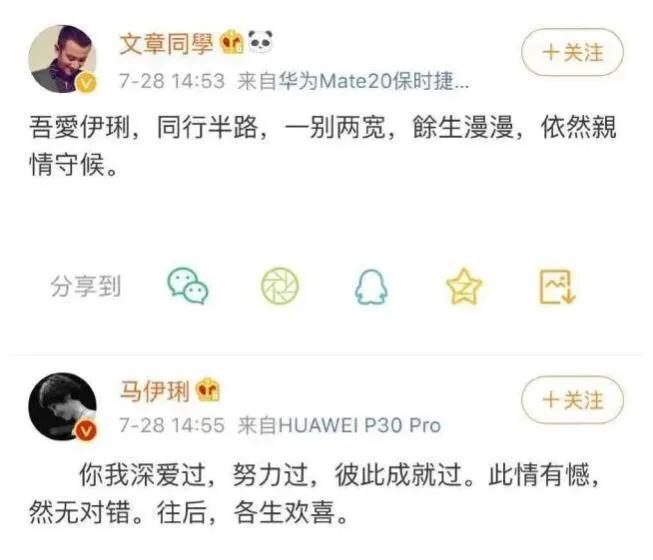Tap the crown badge beside 马伊琍
This screenshot has height=560, width=653.
208,390
